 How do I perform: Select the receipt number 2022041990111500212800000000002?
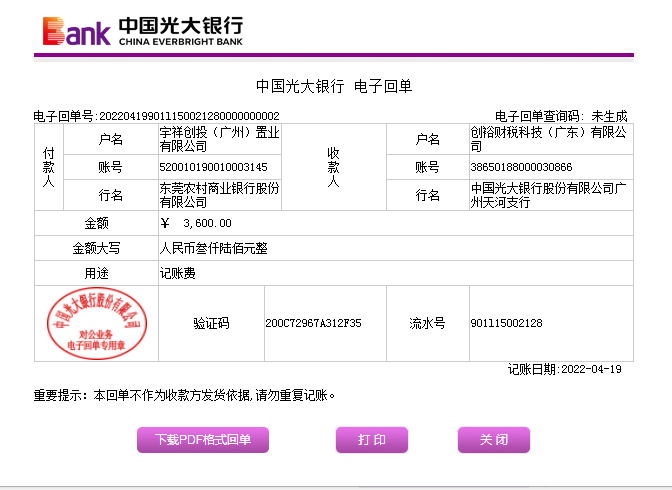point(189,116)
